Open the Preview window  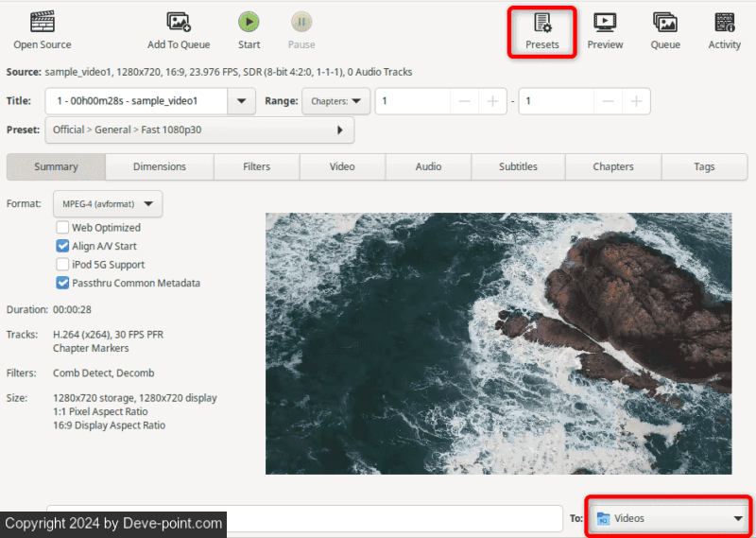(605, 23)
